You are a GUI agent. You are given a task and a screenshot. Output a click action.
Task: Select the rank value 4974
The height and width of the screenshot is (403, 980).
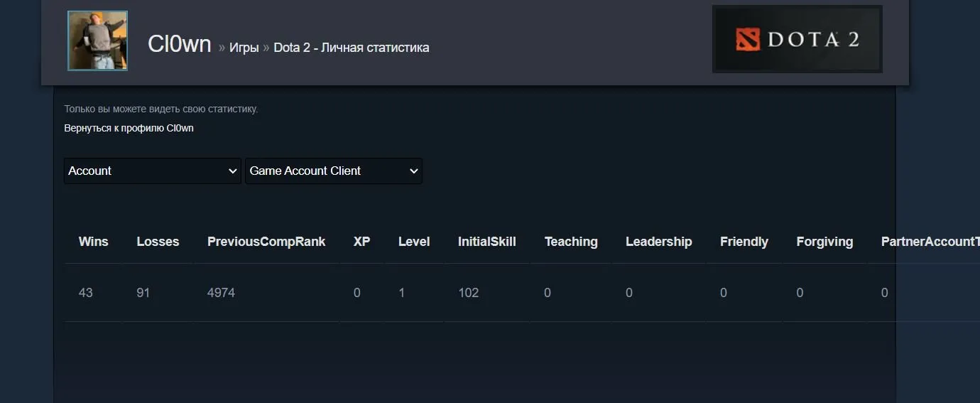(x=221, y=293)
